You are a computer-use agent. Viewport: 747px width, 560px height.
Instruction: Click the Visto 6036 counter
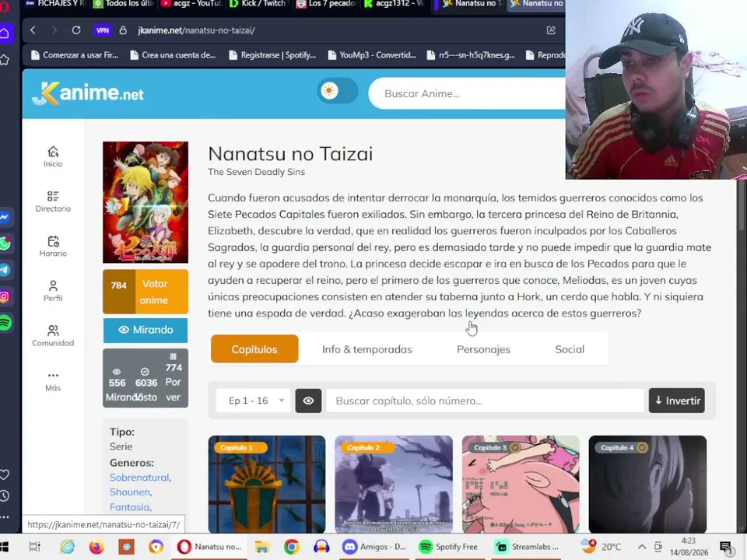point(146,385)
